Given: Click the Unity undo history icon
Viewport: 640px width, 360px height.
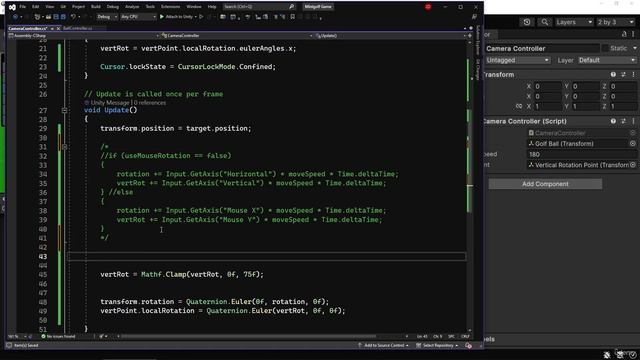Looking at the screenshot, I should pos(527,22).
